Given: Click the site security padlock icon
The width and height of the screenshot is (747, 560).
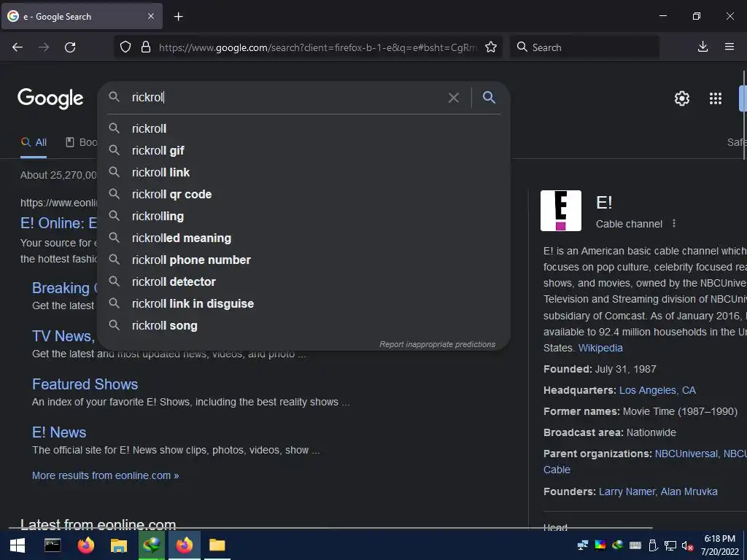Looking at the screenshot, I should [146, 47].
